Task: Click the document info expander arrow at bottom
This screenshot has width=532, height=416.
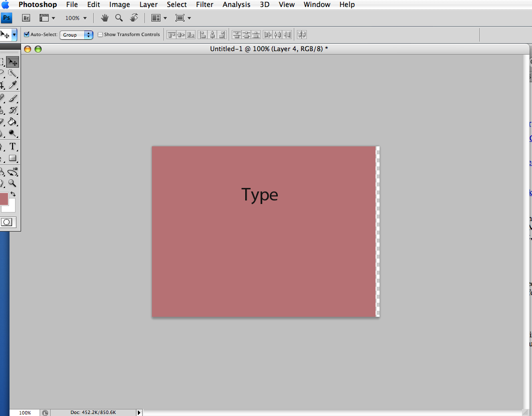Action: point(139,412)
